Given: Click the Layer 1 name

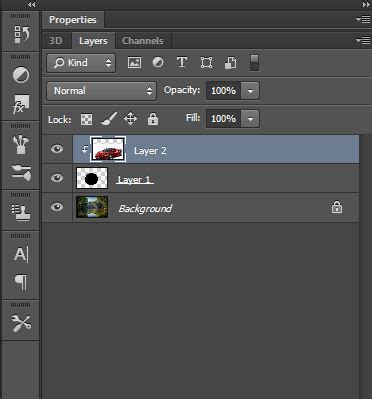Looking at the screenshot, I should (x=135, y=180).
